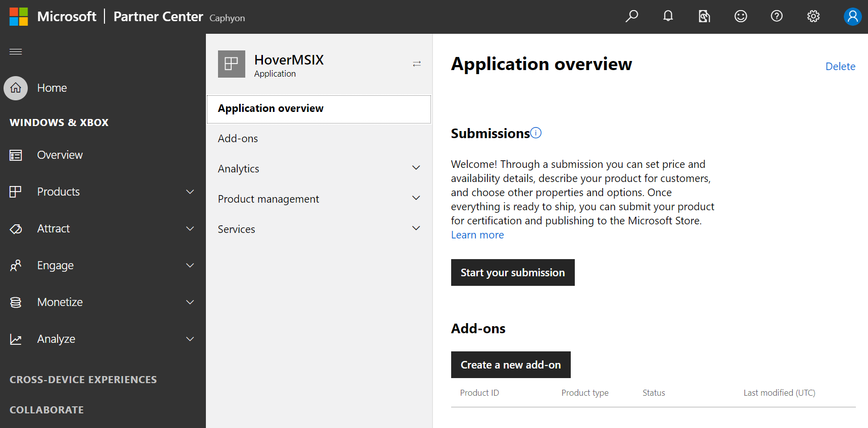Expand the Attract section chevron
Image resolution: width=868 pixels, height=428 pixels.
click(190, 228)
